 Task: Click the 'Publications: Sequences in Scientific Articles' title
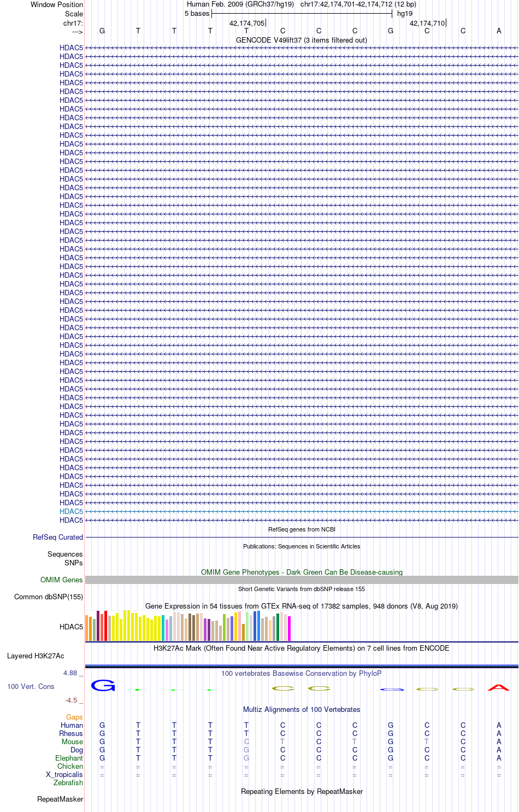(302, 546)
